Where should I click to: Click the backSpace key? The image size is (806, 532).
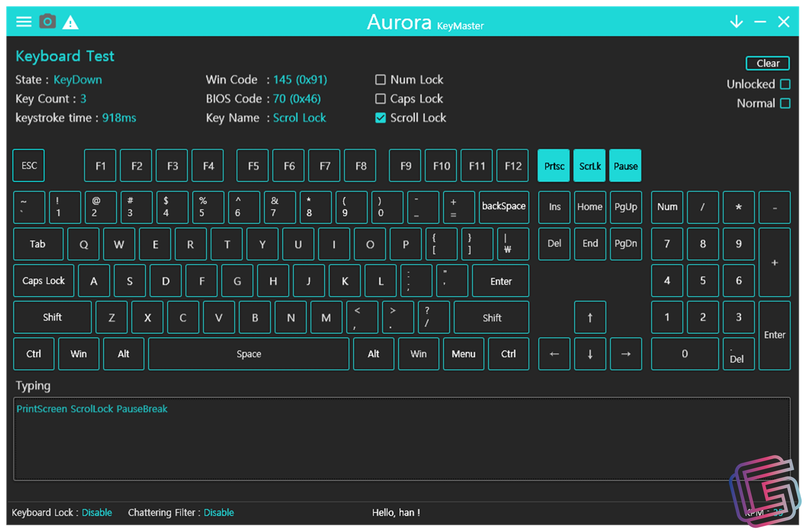[x=504, y=207]
